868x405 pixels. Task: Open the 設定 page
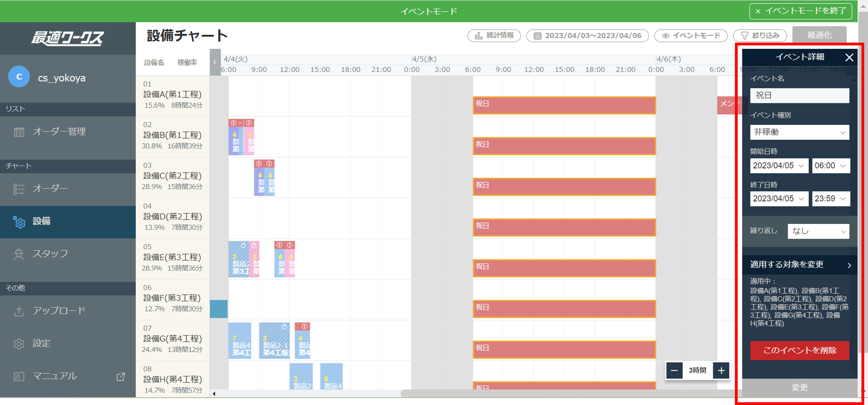click(67, 343)
